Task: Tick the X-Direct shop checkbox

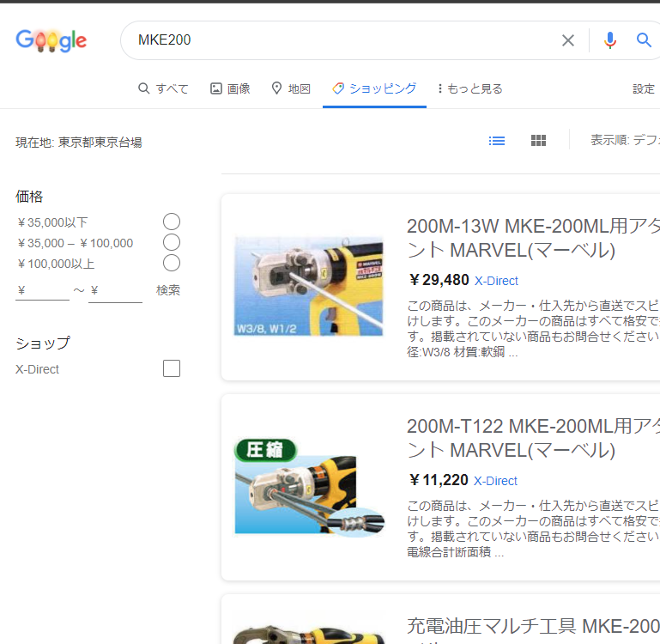Action: pos(172,368)
